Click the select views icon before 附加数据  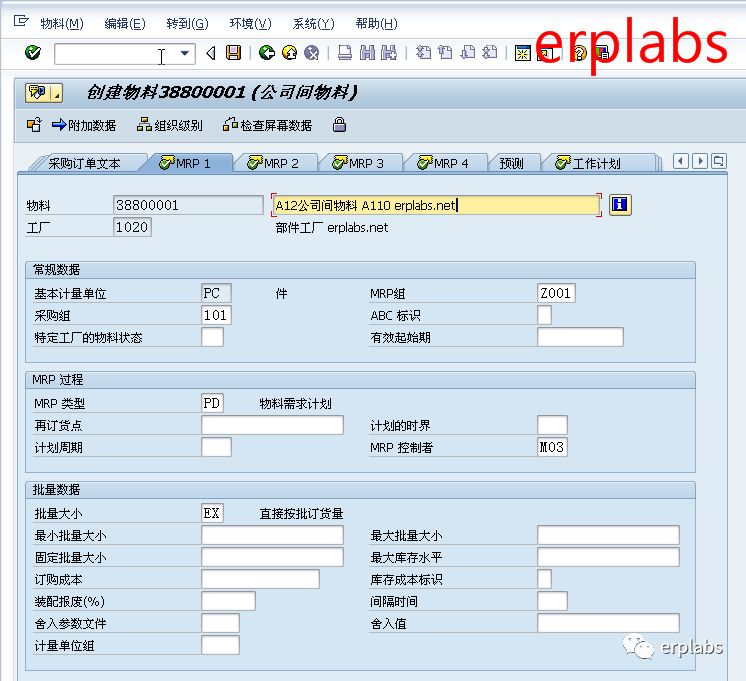[x=34, y=125]
